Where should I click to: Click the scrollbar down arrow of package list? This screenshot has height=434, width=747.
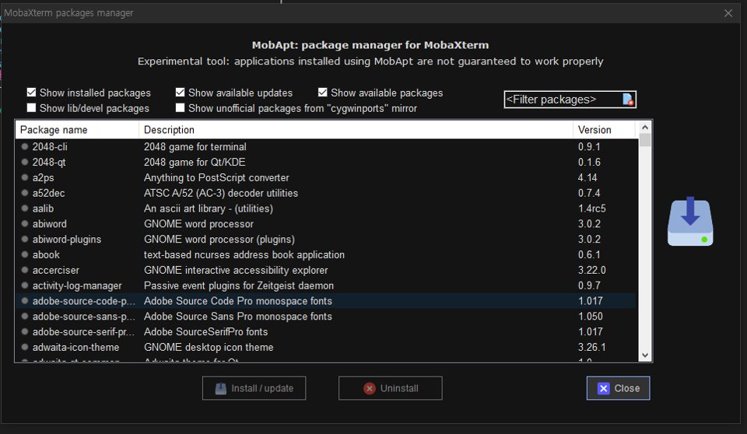click(645, 355)
